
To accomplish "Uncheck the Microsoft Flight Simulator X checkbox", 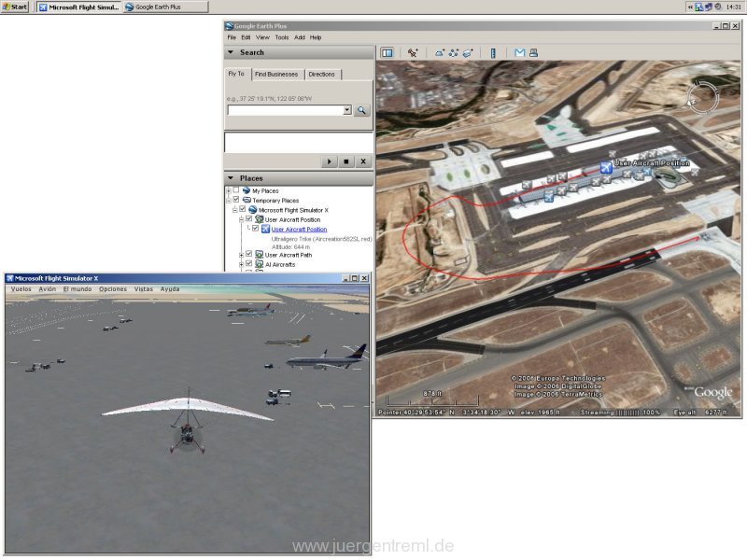I will click(x=243, y=209).
